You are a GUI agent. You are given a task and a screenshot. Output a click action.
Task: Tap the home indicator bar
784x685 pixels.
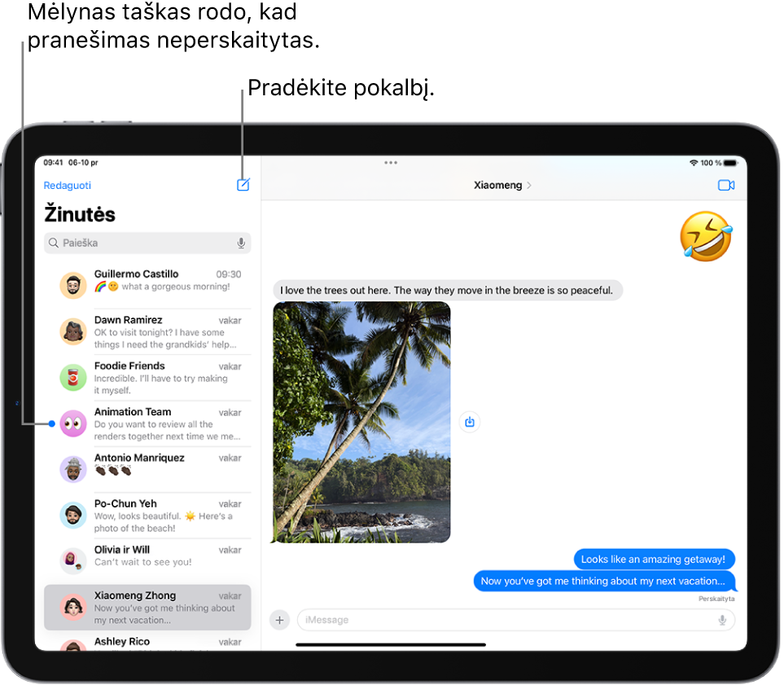coord(391,645)
